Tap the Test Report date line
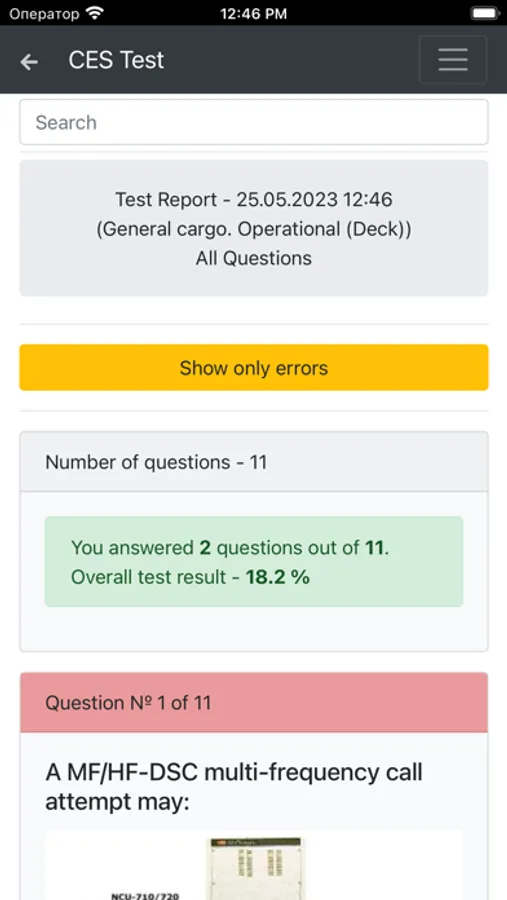The width and height of the screenshot is (507, 900). (x=254, y=200)
